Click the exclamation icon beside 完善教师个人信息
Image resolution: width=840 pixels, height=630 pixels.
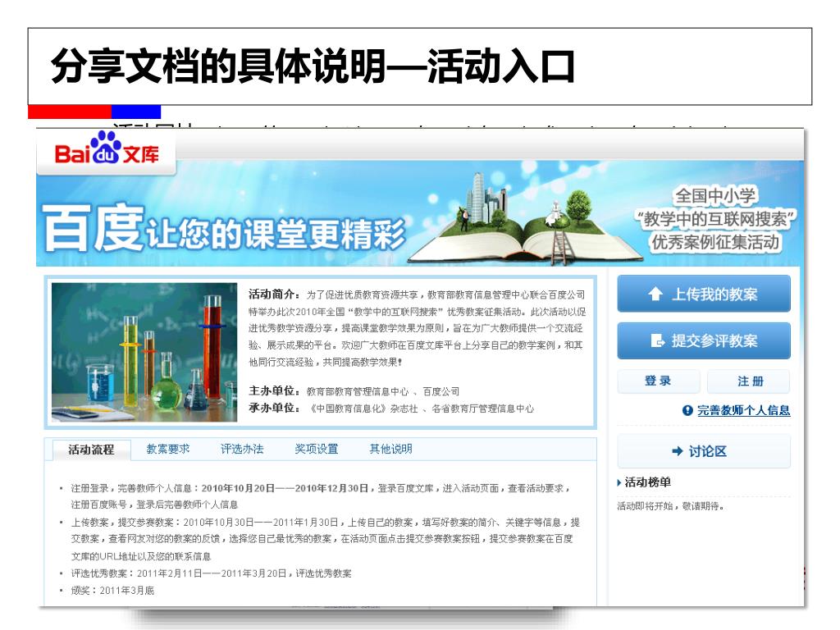pyautogui.click(x=687, y=410)
